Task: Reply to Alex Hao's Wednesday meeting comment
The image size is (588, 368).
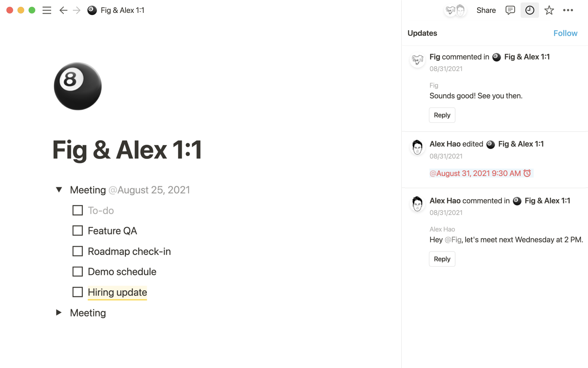Action: coord(442,259)
